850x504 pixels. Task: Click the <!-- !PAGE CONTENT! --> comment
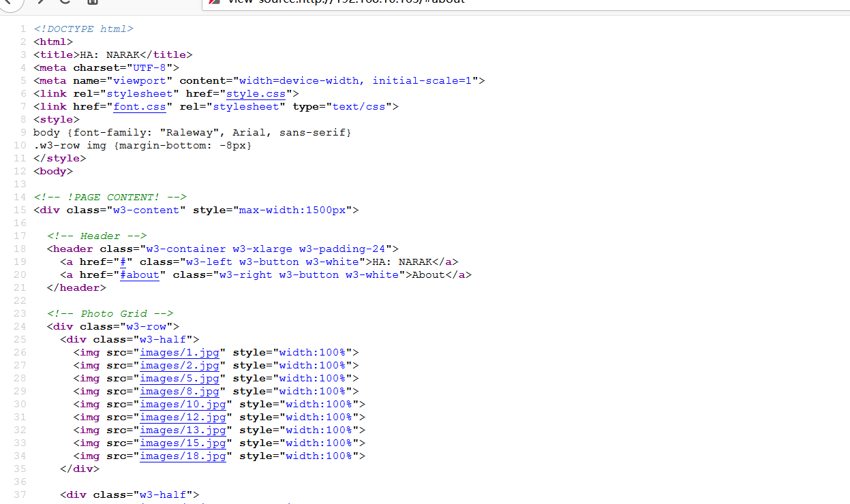(x=110, y=197)
